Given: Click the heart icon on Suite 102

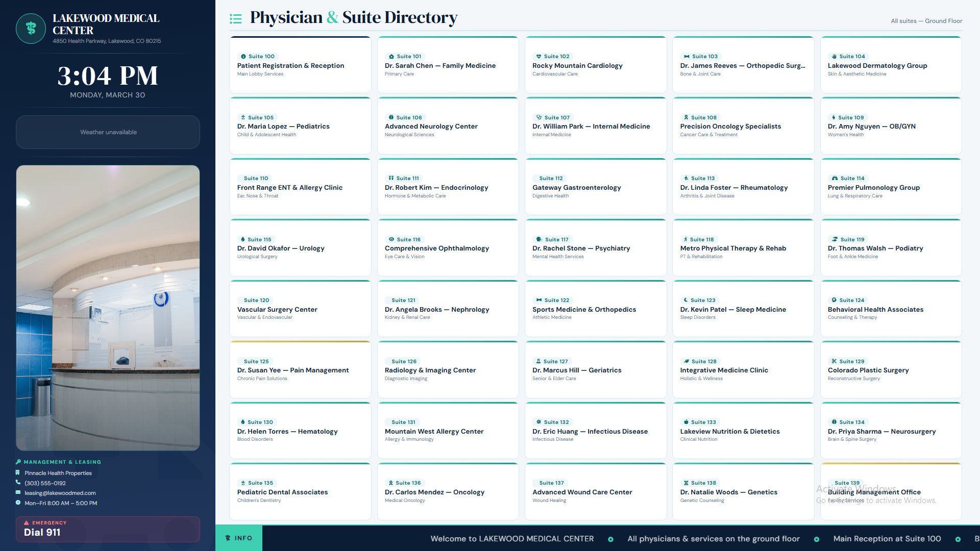Looking at the screenshot, I should pyautogui.click(x=538, y=57).
